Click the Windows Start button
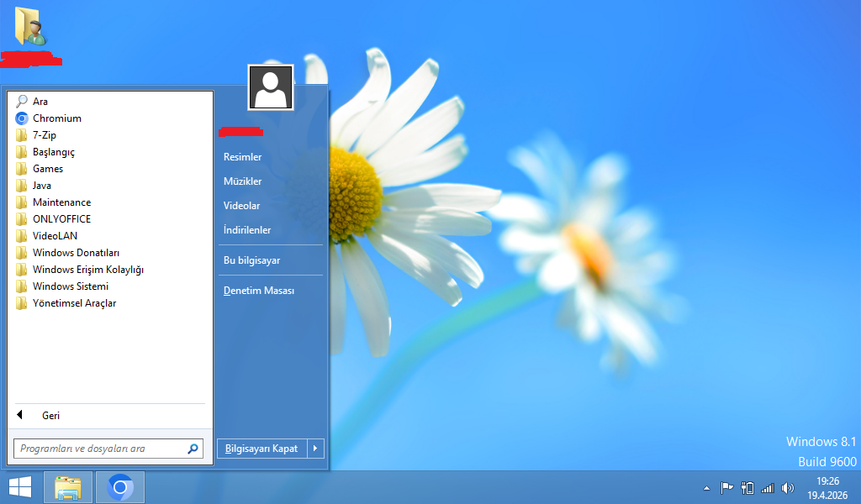Viewport: 861px width, 504px height. 20,487
